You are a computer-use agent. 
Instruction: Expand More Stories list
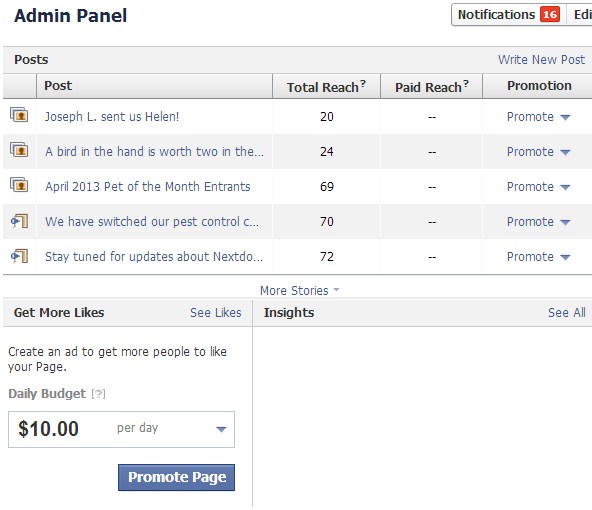299,291
